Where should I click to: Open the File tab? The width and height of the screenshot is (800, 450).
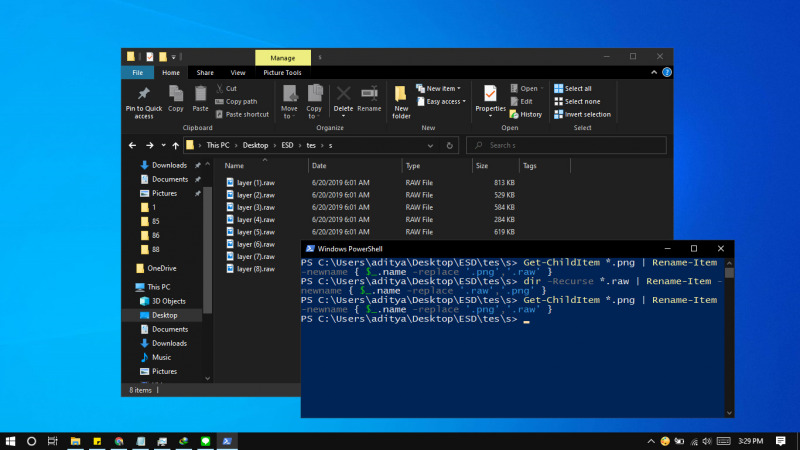tap(138, 72)
